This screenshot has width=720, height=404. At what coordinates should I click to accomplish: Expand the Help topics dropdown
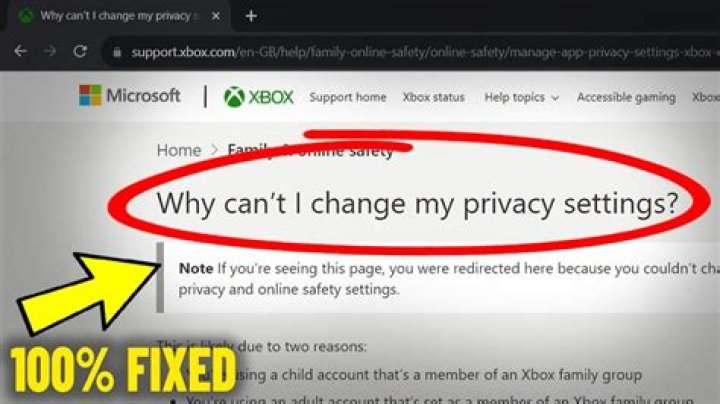(x=522, y=97)
